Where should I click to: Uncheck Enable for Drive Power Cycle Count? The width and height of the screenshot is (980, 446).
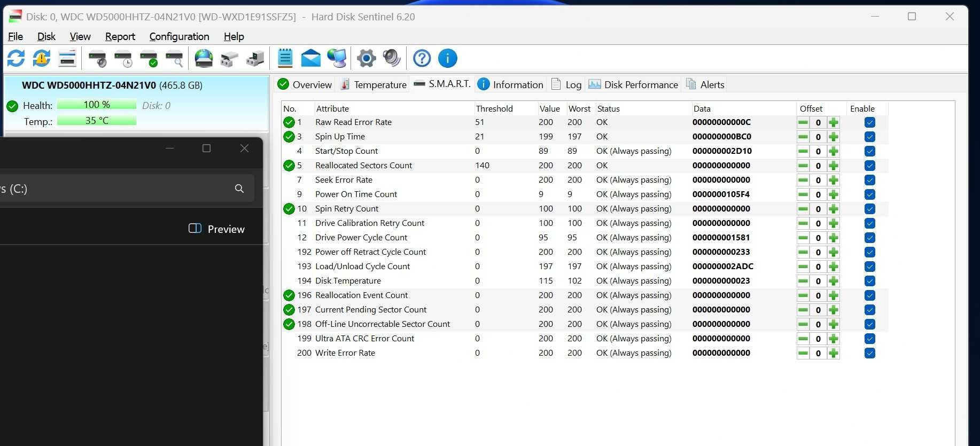point(870,238)
